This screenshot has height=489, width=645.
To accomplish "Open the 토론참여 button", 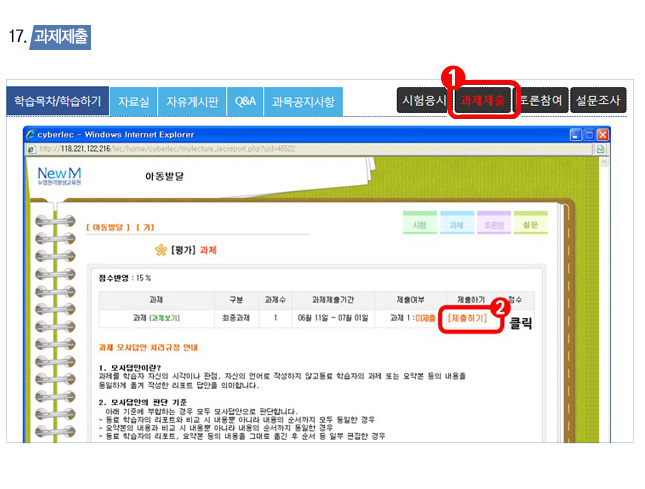I will pos(541,100).
